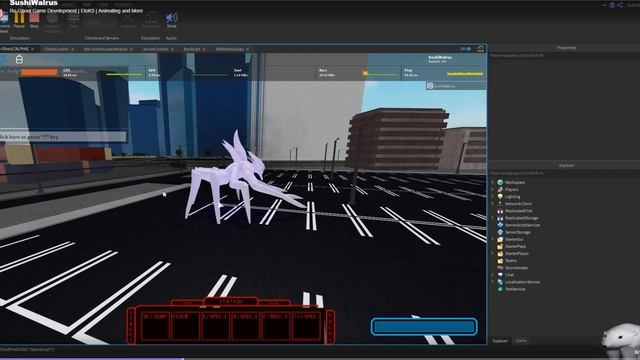Screen dimensions: 640x360
Task: Click the yellow Ping graph bar
Action: click(465, 74)
